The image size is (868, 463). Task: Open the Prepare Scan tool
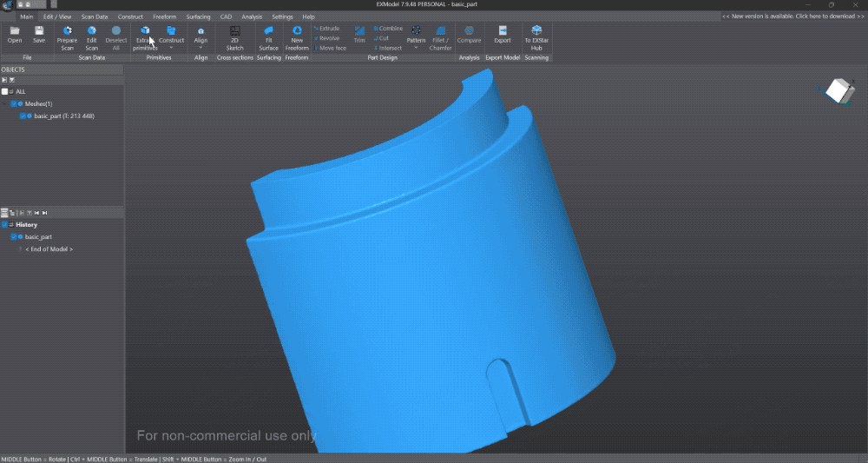(x=67, y=35)
